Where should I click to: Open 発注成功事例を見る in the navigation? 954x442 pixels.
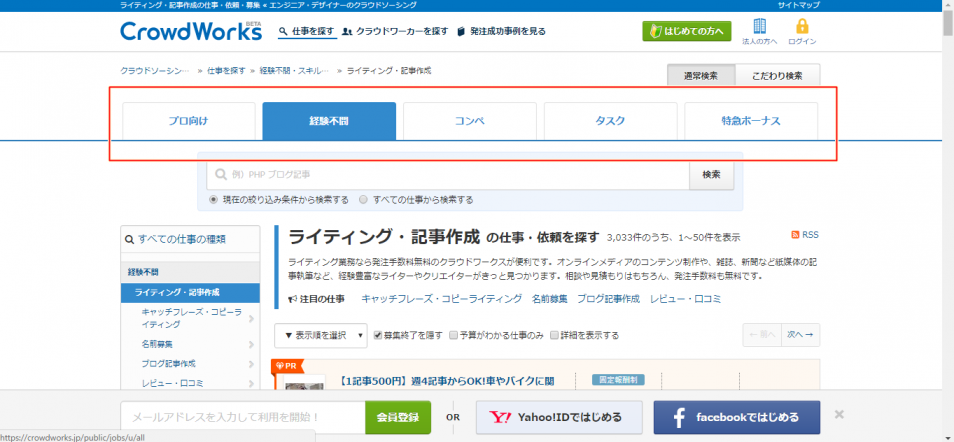(x=501, y=31)
